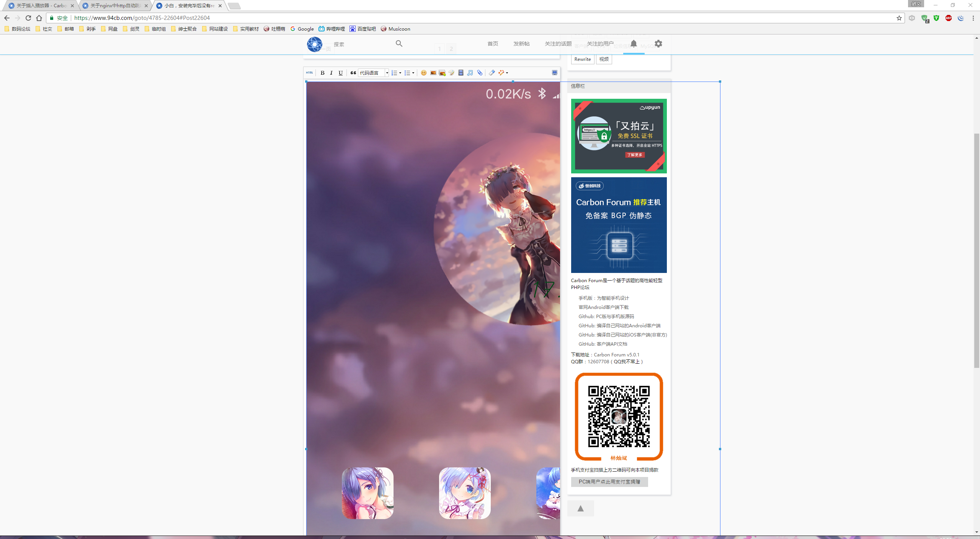The width and height of the screenshot is (980, 539).
Task: Click the auto typeset wand icon
Action: tap(501, 73)
